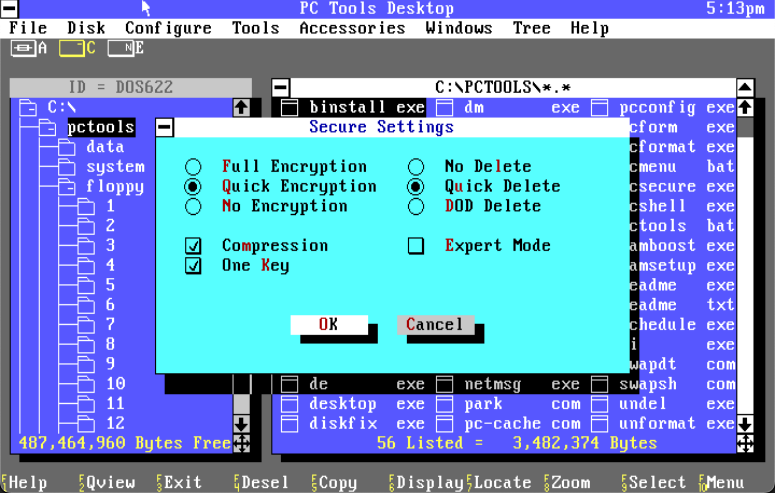Click the file icon beside pcconfig exe

[600, 107]
